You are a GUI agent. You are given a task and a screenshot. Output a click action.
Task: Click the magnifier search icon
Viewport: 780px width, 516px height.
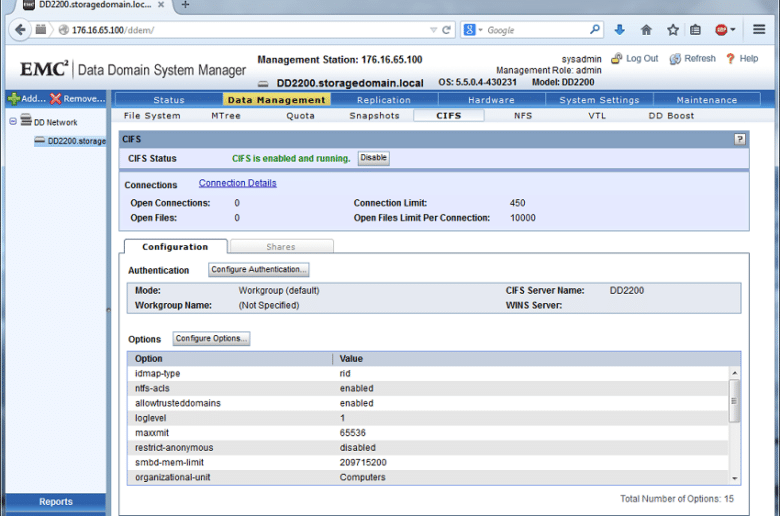(594, 30)
